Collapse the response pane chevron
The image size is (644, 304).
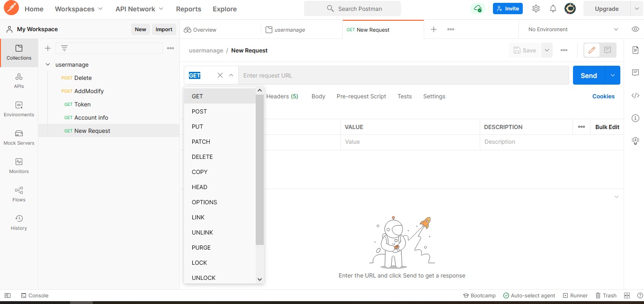(x=616, y=197)
